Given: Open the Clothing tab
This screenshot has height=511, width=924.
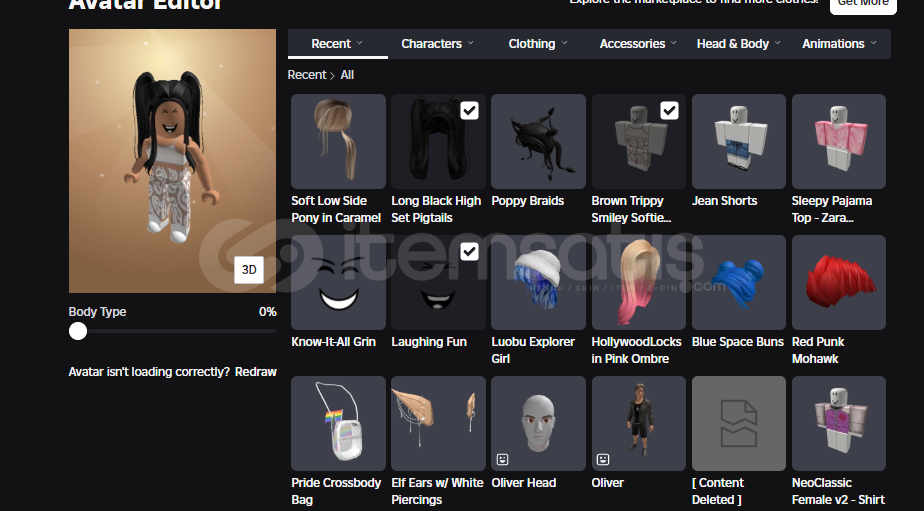Looking at the screenshot, I should [538, 44].
